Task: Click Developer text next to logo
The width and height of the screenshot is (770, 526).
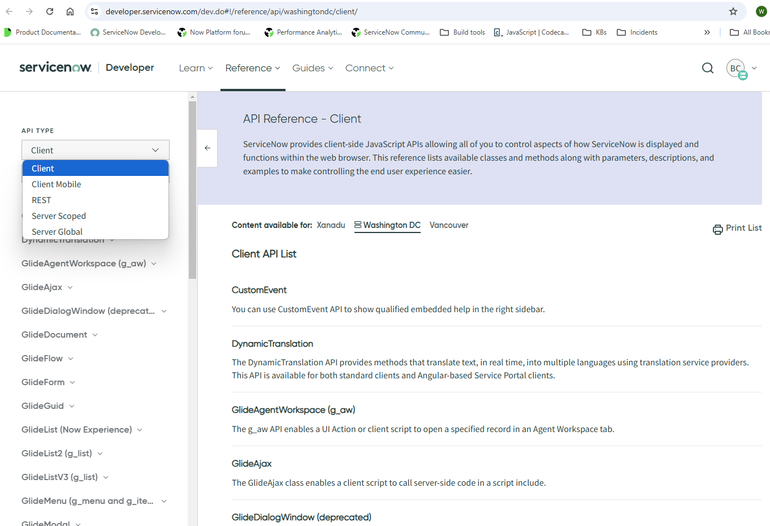Action: pos(130,67)
